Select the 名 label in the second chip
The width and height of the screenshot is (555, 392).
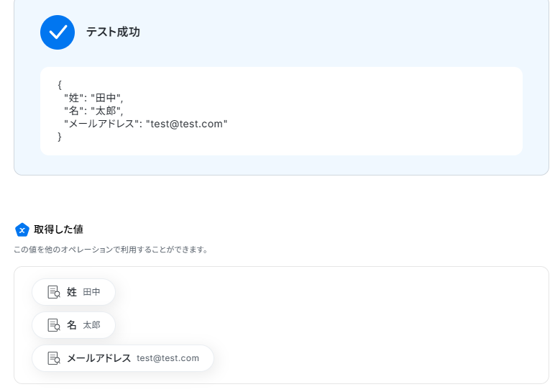coord(72,325)
